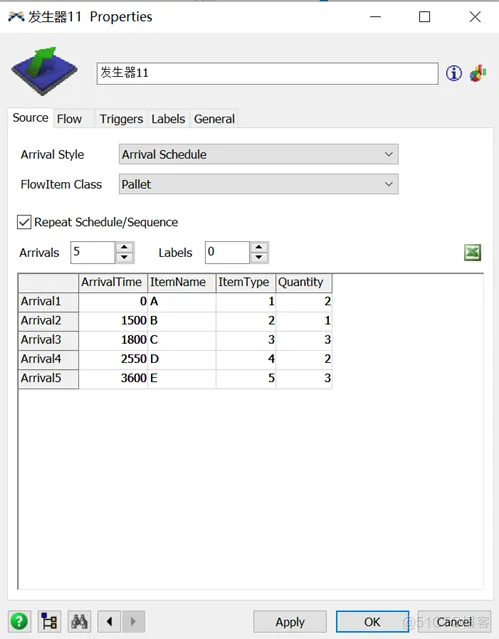Click the ArrivalTime cell with 2550
The width and height of the screenshot is (499, 639).
click(x=113, y=359)
